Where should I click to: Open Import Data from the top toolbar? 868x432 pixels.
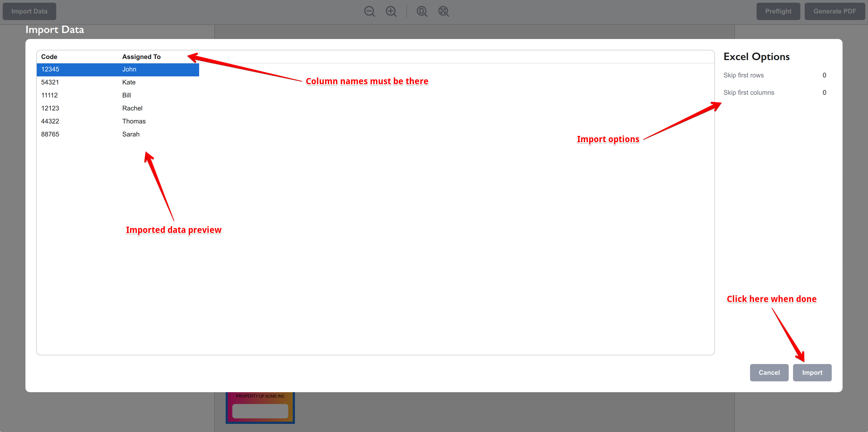click(29, 11)
